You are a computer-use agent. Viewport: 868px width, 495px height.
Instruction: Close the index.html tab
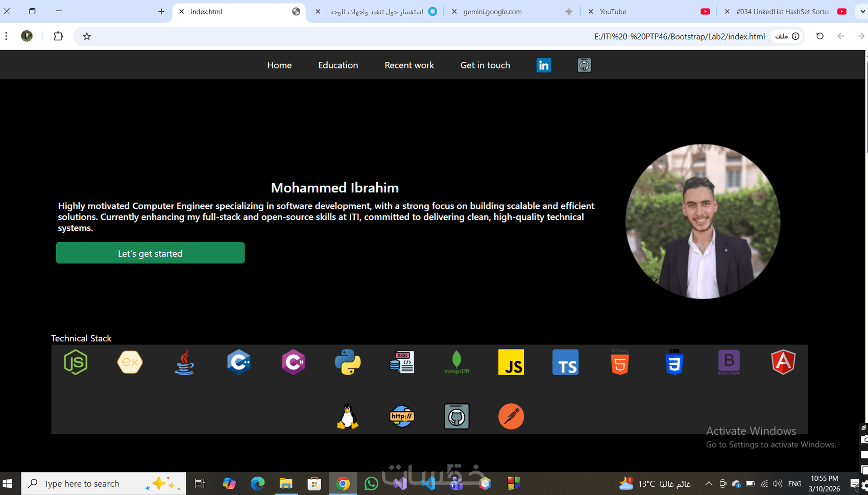181,11
